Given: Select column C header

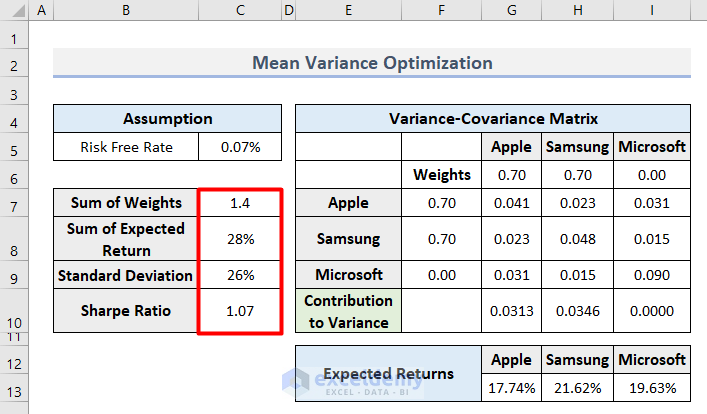Looking at the screenshot, I should pyautogui.click(x=240, y=10).
